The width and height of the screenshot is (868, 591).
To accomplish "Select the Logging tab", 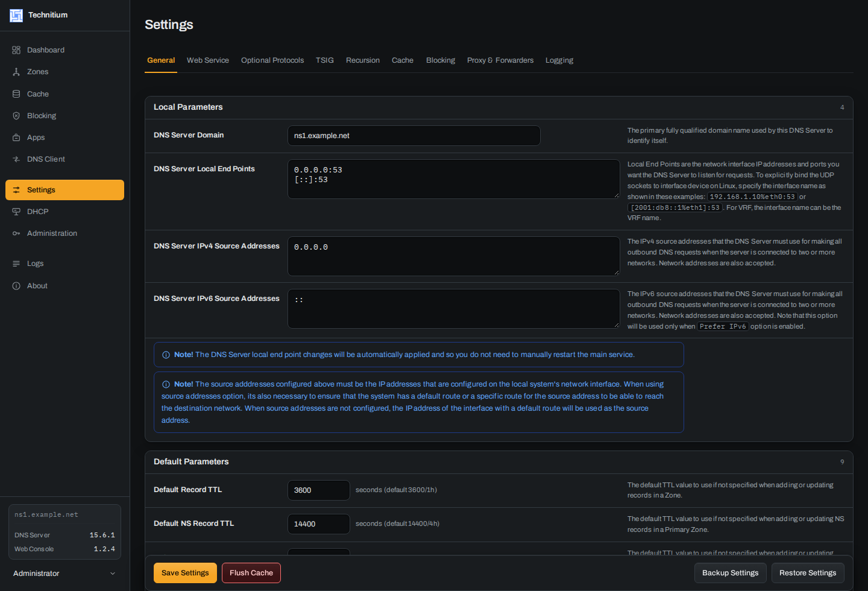I will point(559,60).
